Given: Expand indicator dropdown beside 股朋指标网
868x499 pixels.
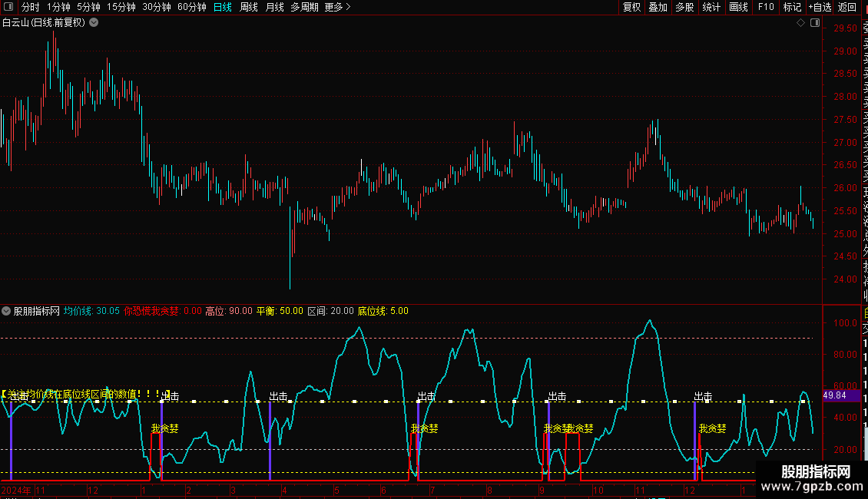Looking at the screenshot, I should [6, 311].
